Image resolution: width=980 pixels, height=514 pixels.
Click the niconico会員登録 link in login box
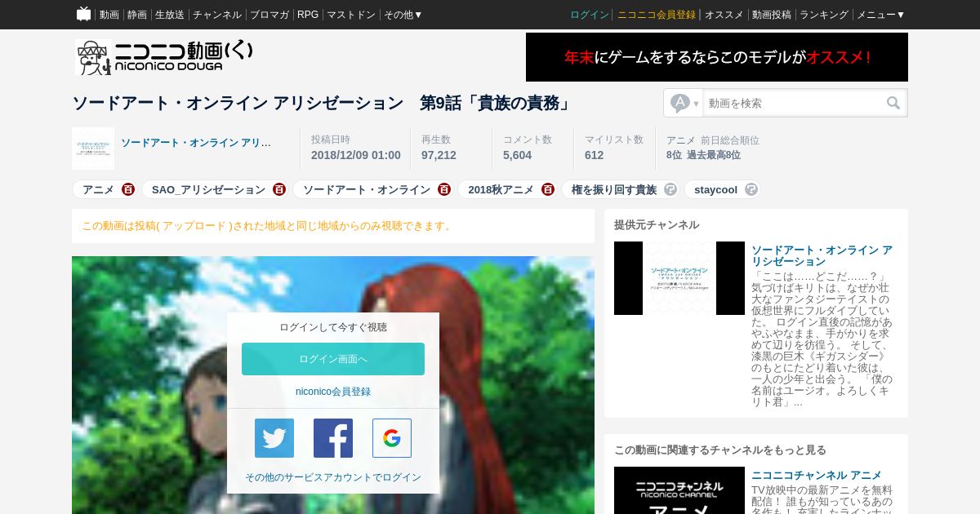tap(333, 392)
